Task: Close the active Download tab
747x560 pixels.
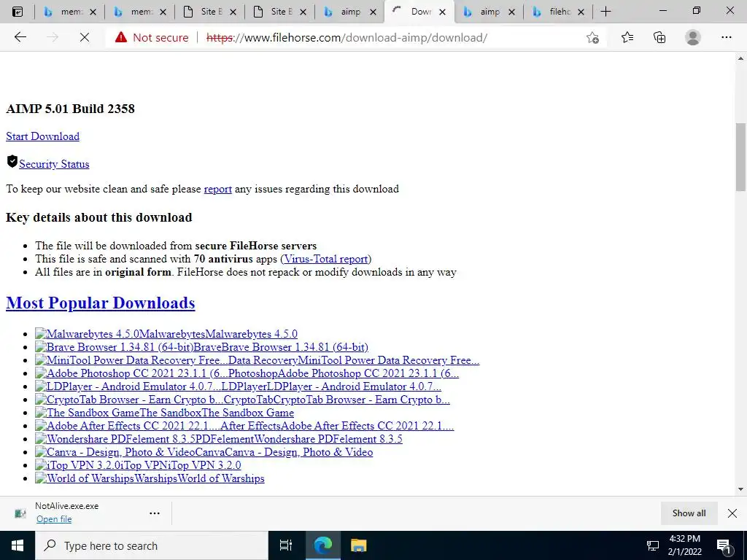Action: tap(443, 12)
